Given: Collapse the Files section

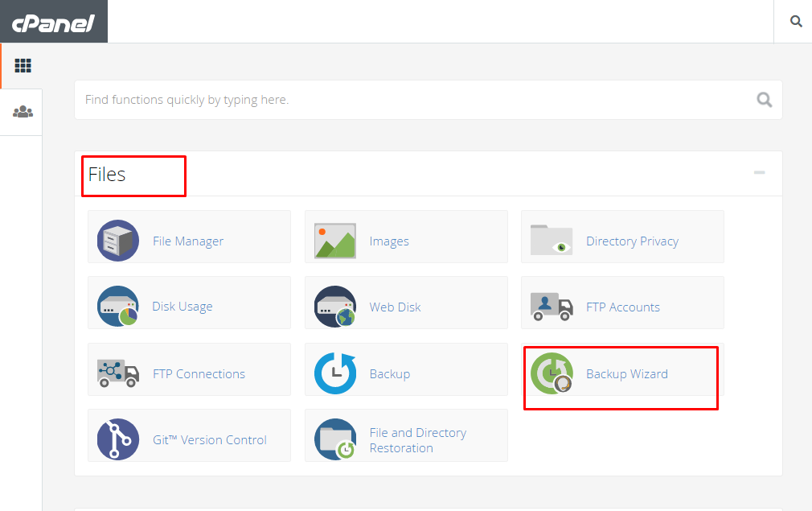Looking at the screenshot, I should (x=758, y=172).
